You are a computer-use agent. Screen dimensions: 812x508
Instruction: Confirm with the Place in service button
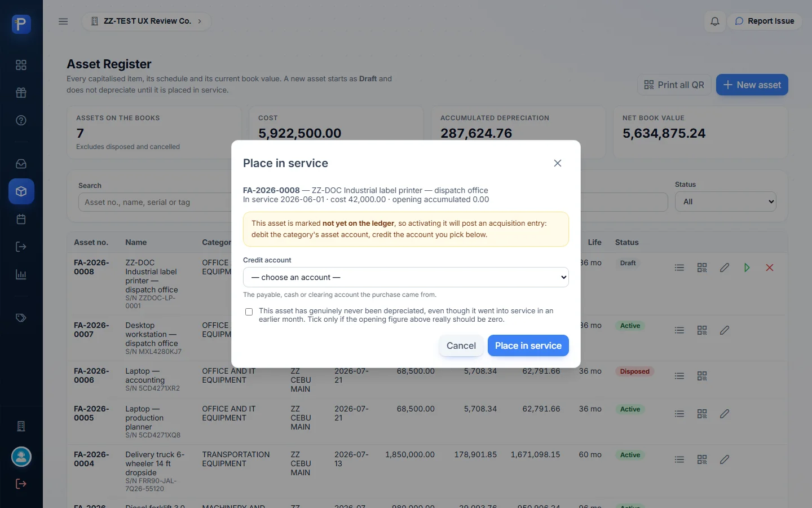(x=528, y=345)
